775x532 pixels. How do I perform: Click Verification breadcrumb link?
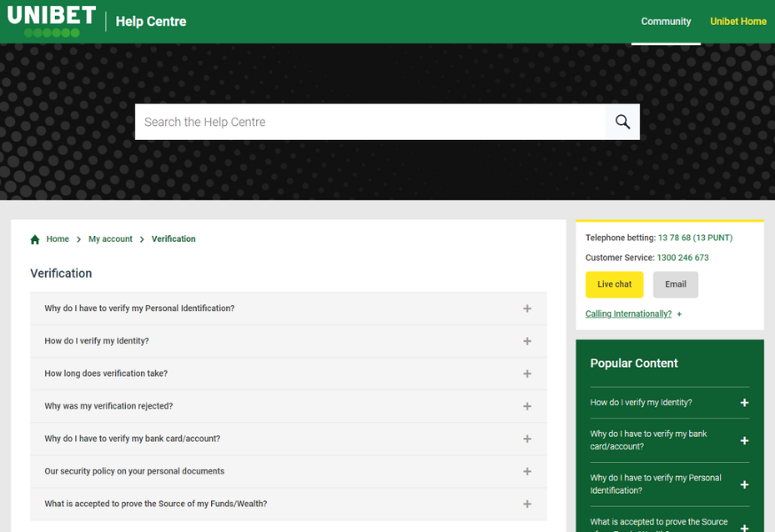click(x=174, y=239)
